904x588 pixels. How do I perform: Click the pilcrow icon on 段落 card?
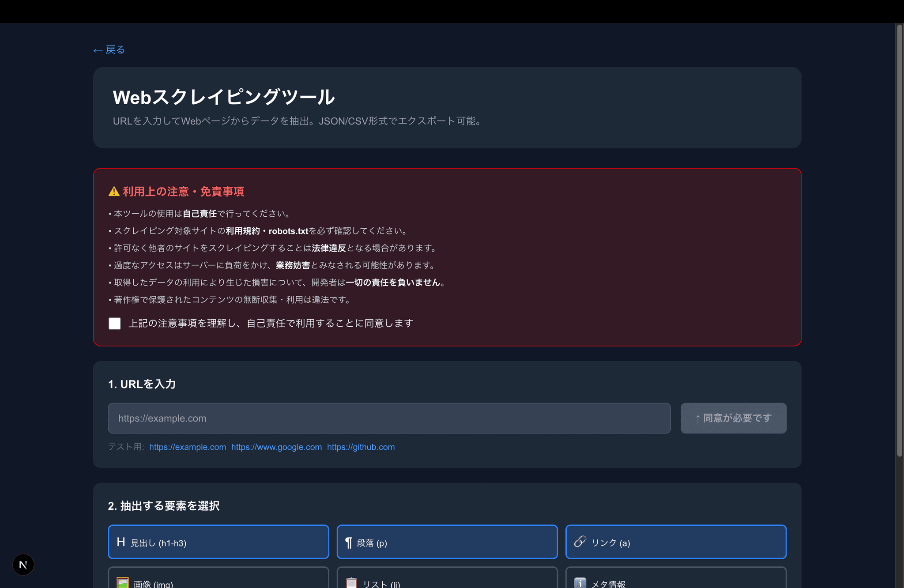coord(348,542)
